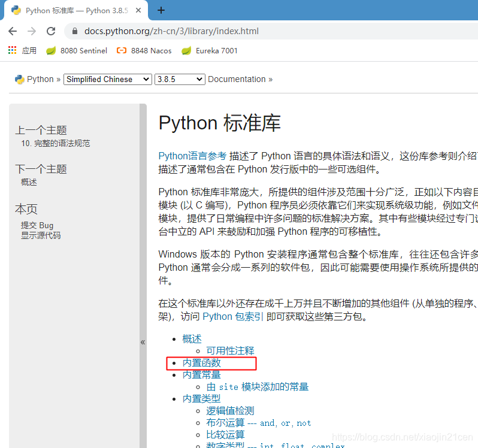Open the 内置函数 link
The width and height of the screenshot is (478, 448).
point(201,363)
